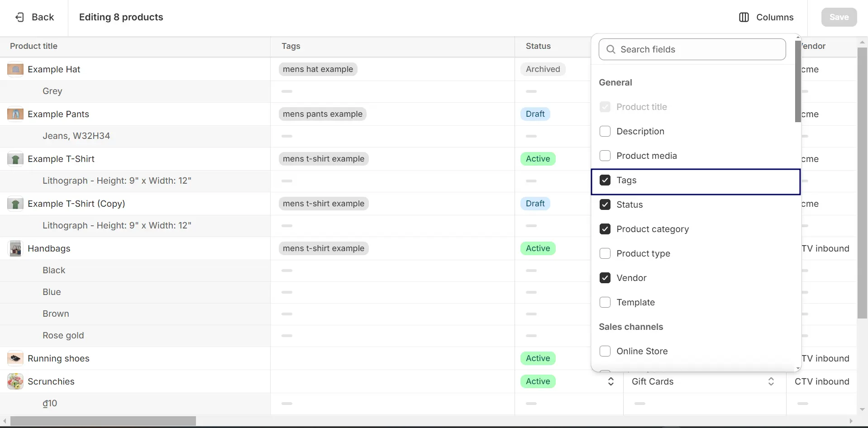Screen dimensions: 868x428
Task: Click the 'Running shoes' product title
Action: click(x=58, y=358)
